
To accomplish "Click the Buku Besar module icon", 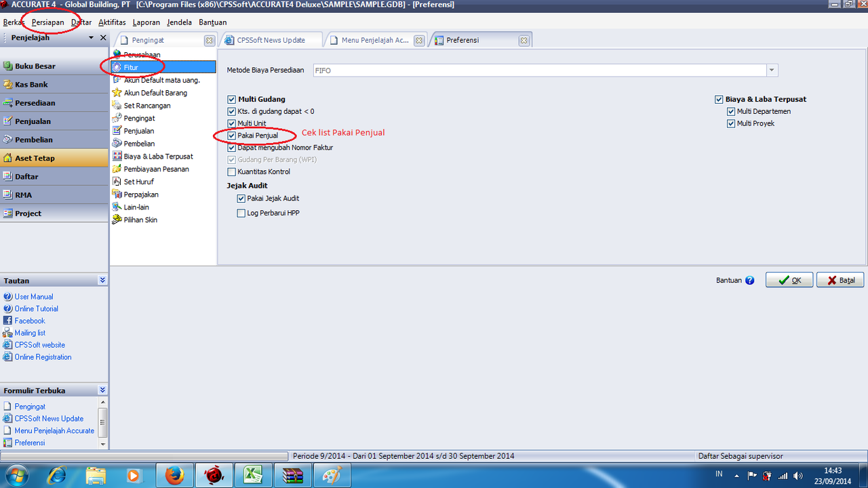I will [x=8, y=66].
